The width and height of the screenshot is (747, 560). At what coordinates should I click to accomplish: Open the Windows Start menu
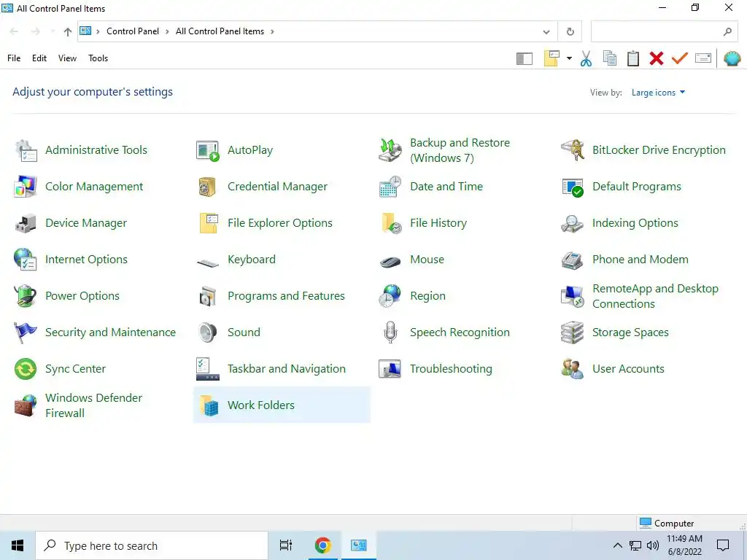18,545
